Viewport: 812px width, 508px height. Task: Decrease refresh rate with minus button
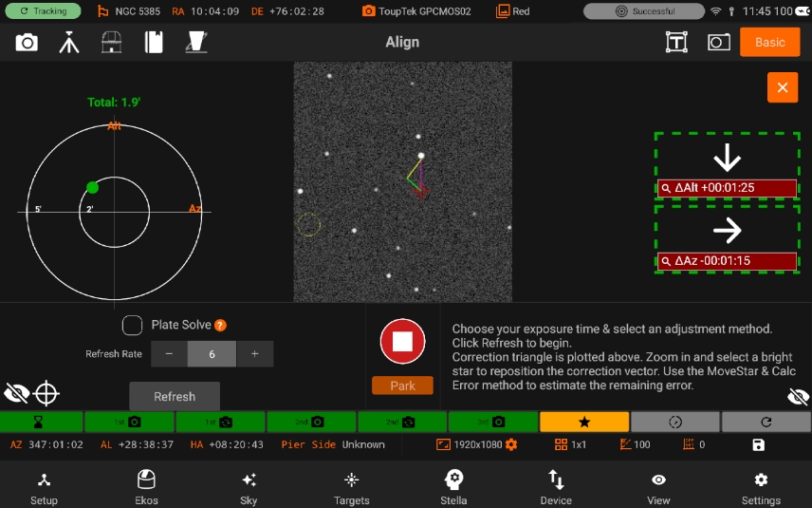pyautogui.click(x=169, y=354)
